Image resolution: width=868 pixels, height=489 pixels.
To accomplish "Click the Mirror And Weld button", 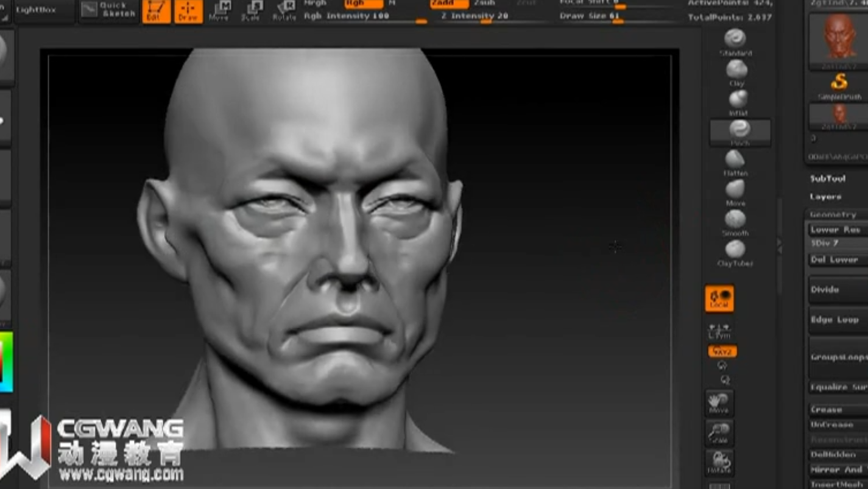I will [x=838, y=470].
